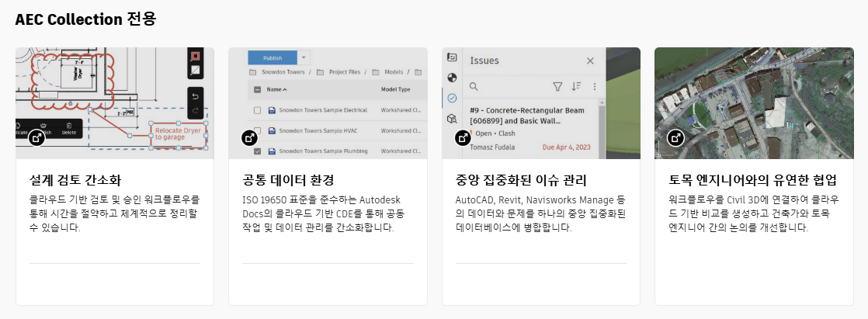Viewport: 868px width, 319px height.
Task: Click the Model Type column header
Action: 395,89
